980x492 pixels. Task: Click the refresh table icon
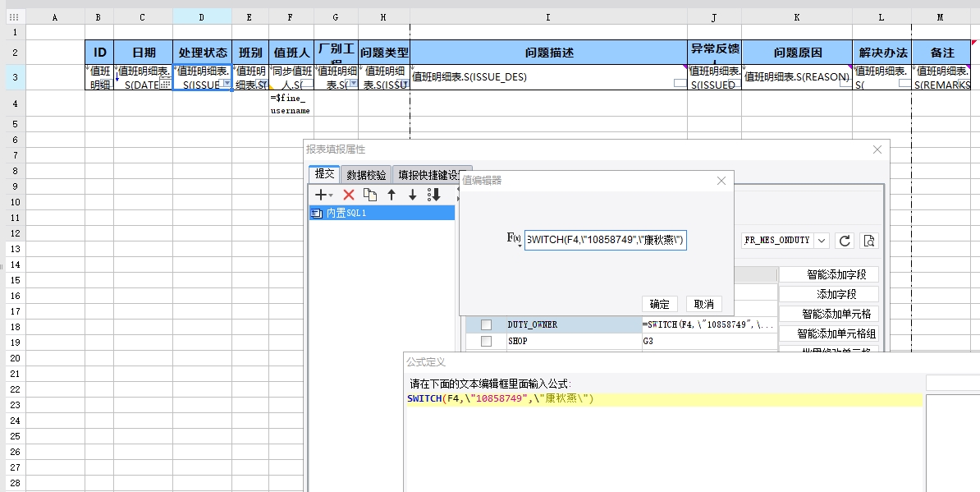(844, 241)
